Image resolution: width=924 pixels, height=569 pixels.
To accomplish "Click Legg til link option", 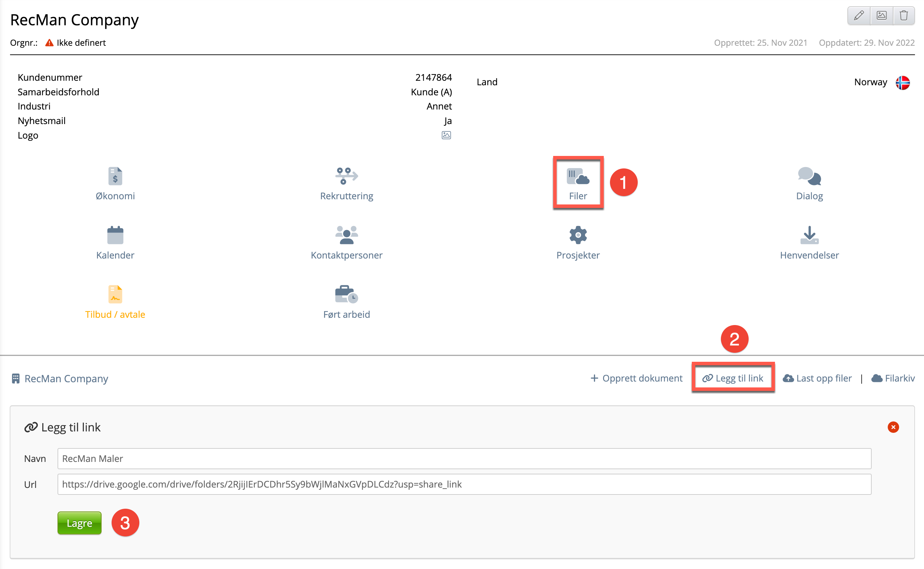I will [733, 378].
